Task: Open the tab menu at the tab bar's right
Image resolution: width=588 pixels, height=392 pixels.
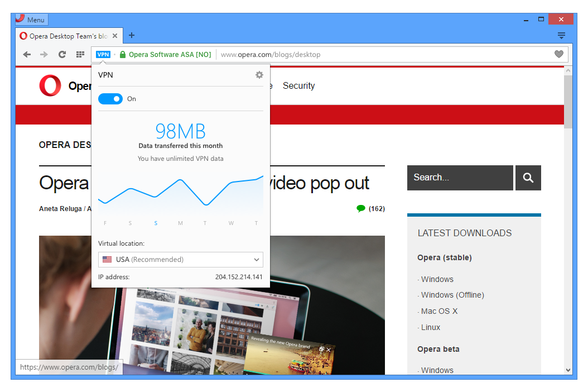Action: (x=562, y=35)
